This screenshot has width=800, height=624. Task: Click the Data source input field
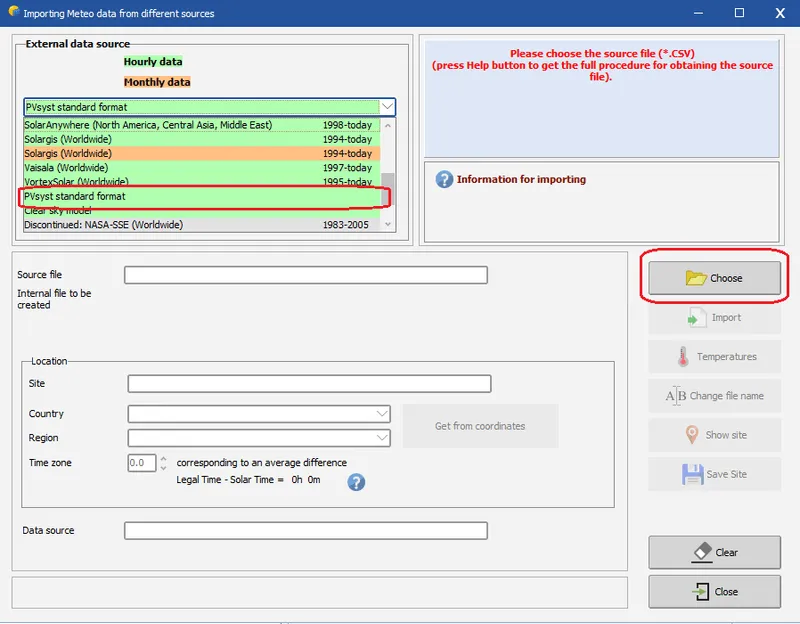(306, 531)
